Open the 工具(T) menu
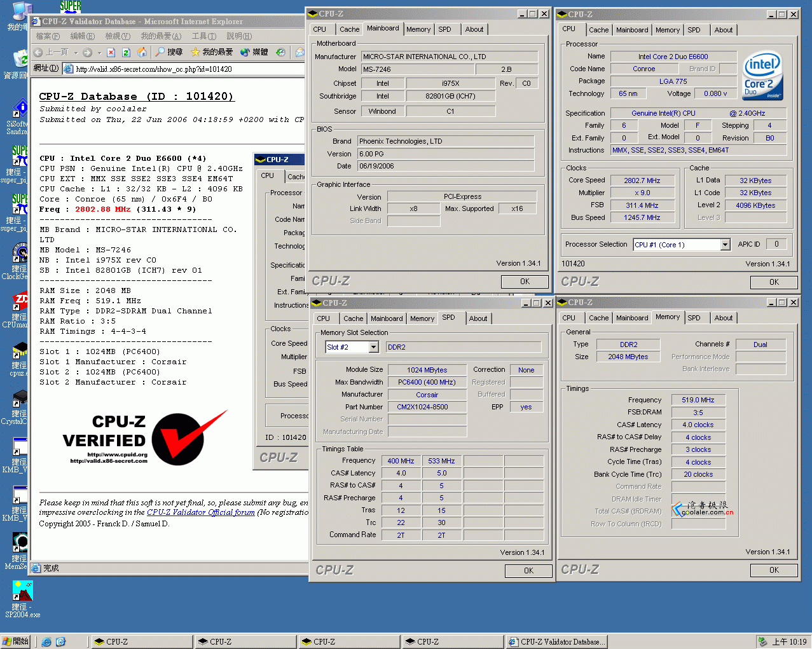This screenshot has width=812, height=649. pos(204,36)
